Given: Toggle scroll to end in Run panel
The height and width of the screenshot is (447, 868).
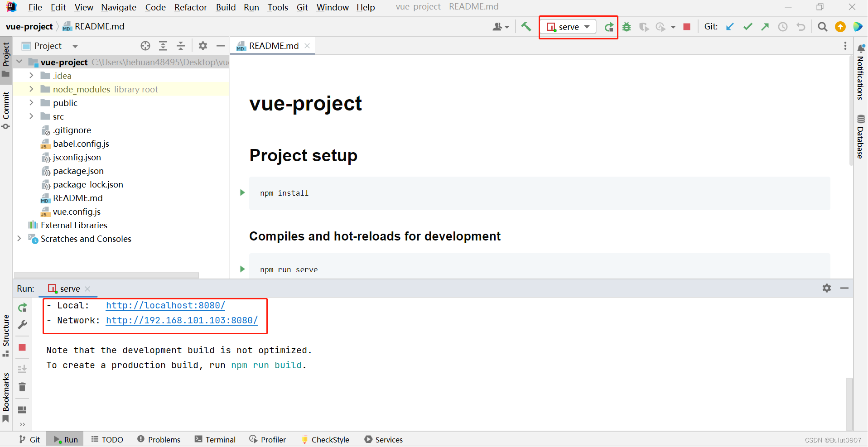Looking at the screenshot, I should 22,369.
